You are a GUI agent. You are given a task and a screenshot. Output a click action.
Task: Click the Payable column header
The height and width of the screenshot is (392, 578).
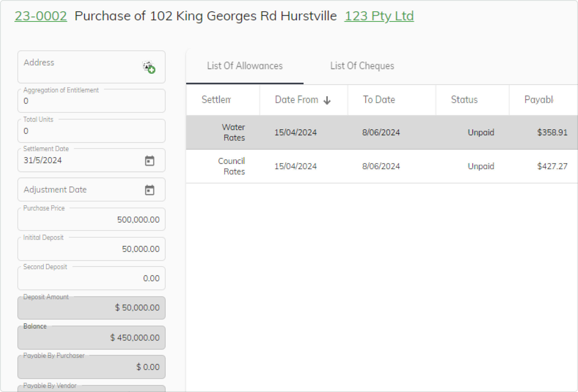[x=538, y=100]
